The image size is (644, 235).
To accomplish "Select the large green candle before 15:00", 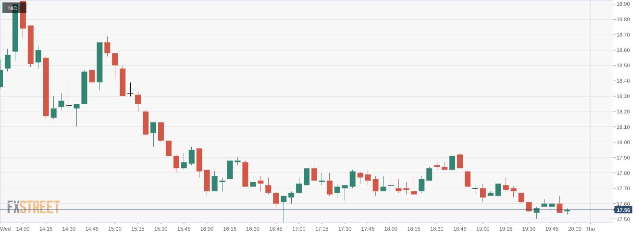I will click(99, 62).
